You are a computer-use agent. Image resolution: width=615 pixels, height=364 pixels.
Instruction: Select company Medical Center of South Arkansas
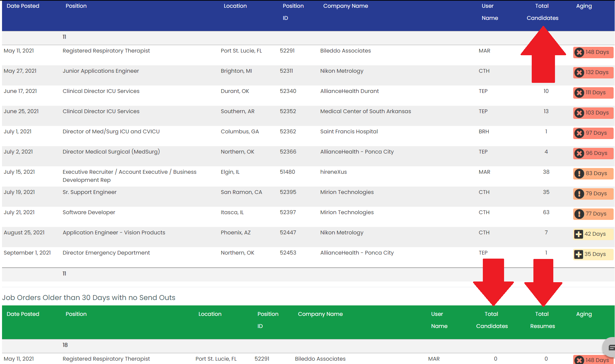coord(365,111)
